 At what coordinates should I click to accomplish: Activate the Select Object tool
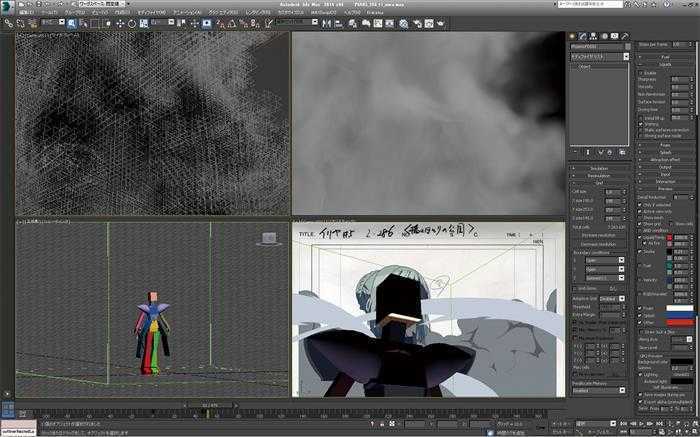tap(71, 23)
